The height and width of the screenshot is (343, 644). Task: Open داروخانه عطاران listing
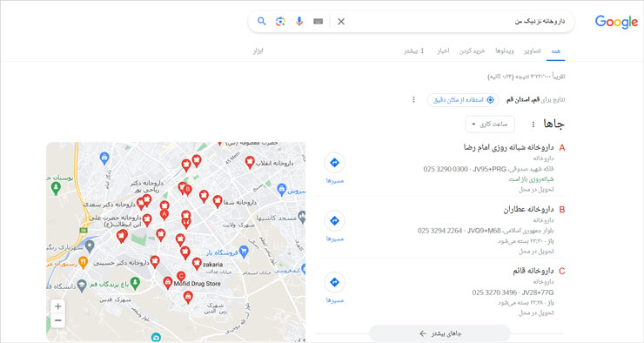528,210
